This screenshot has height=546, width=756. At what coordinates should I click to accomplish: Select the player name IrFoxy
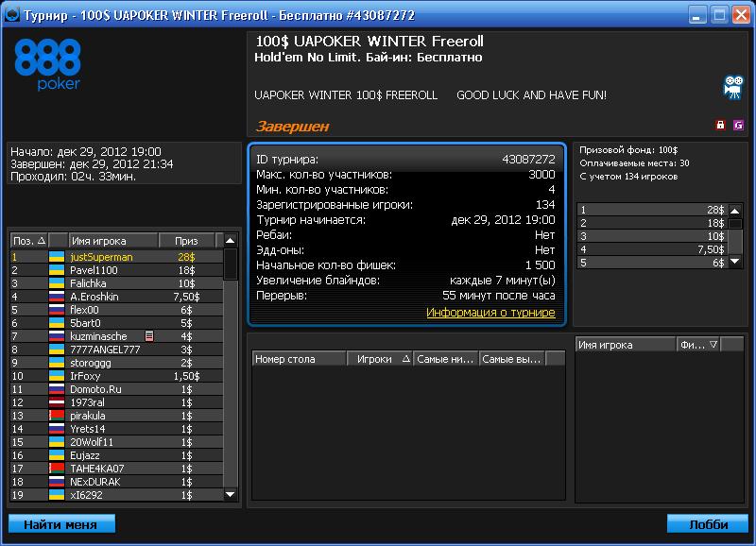point(85,376)
